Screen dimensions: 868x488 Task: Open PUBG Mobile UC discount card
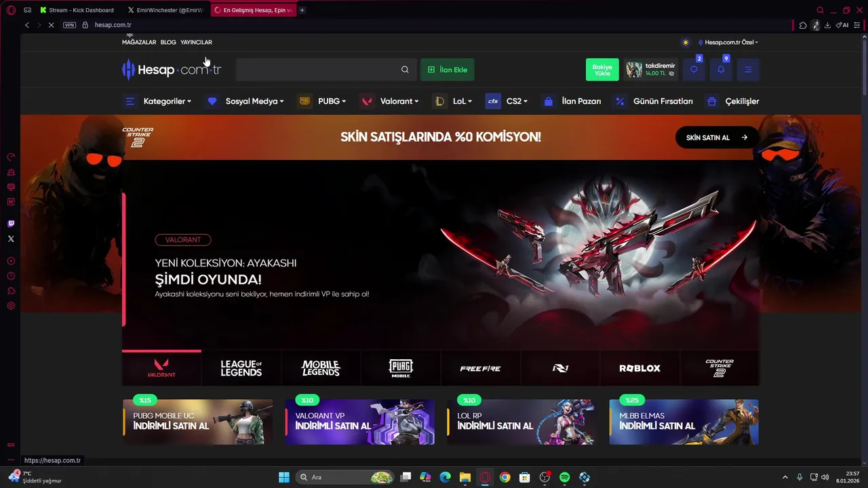click(197, 422)
